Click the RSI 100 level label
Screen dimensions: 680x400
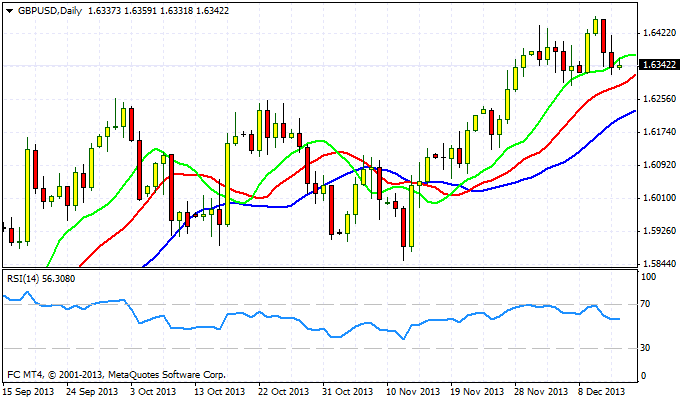(x=648, y=277)
